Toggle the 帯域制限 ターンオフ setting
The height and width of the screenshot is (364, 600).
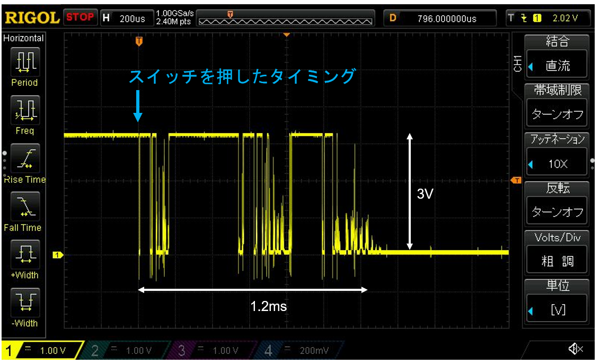click(x=557, y=113)
